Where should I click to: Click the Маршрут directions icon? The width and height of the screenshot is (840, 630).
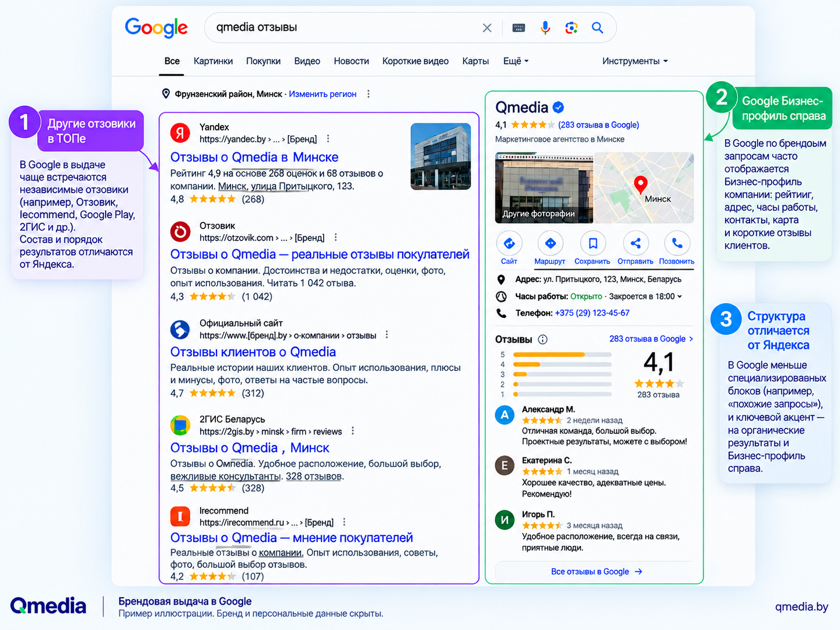tap(551, 243)
